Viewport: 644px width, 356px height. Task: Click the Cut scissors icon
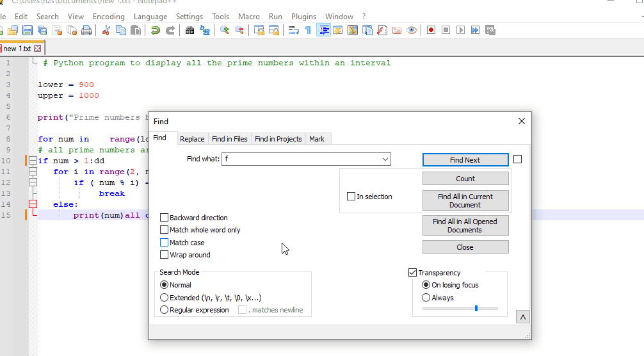(x=106, y=30)
